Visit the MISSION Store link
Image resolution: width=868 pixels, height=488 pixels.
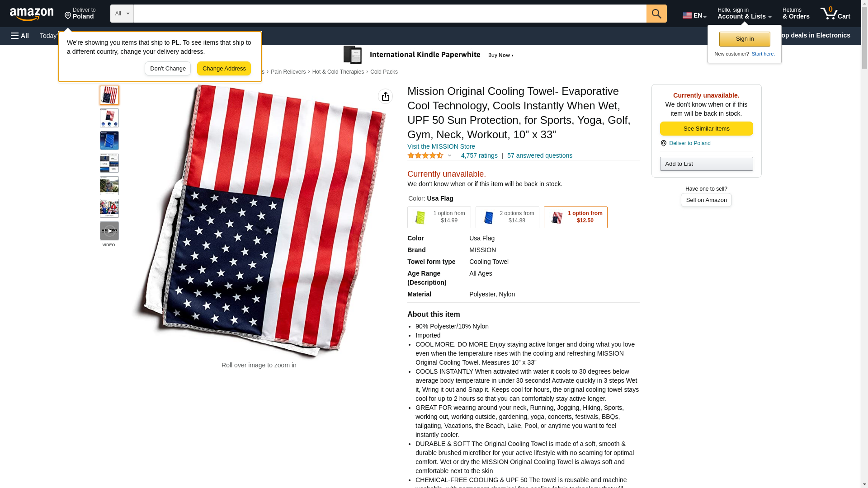(x=441, y=146)
